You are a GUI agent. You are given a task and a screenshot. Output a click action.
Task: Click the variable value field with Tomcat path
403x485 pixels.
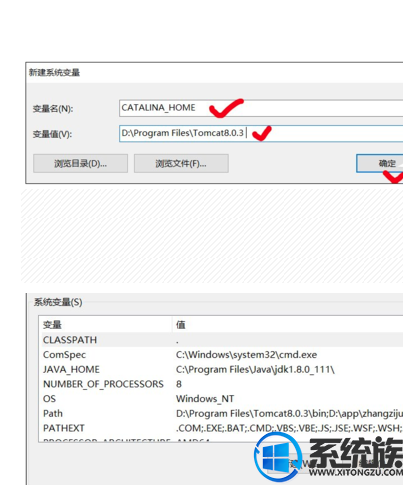click(x=261, y=133)
